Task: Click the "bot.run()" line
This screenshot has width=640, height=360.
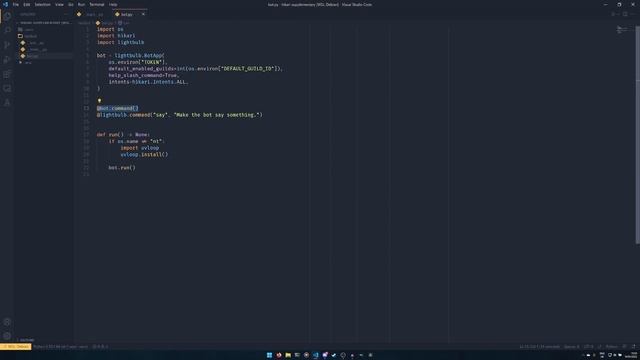Action: (122, 167)
